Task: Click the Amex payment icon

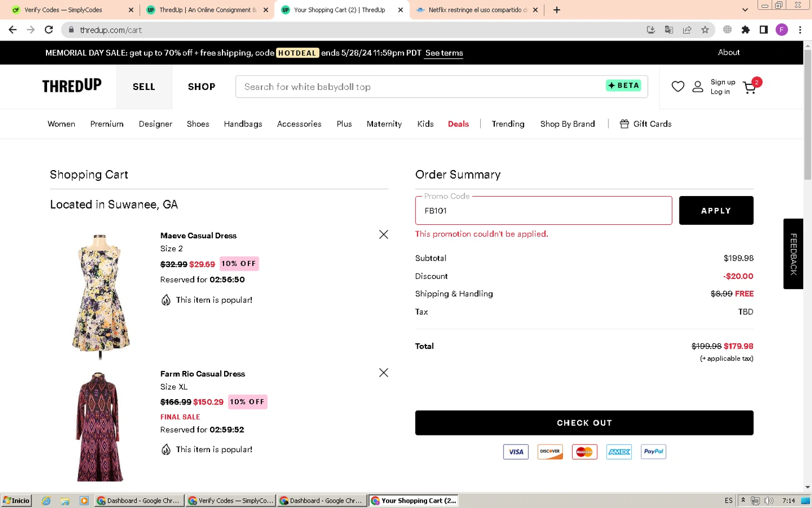Action: click(x=619, y=452)
